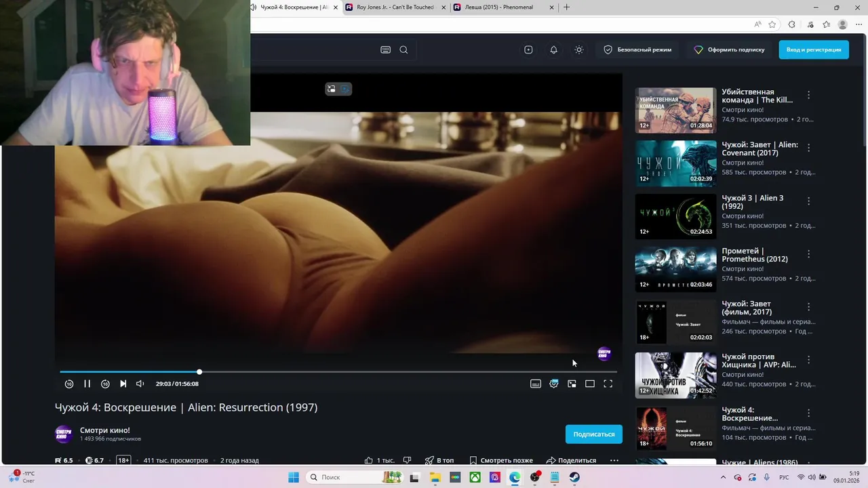Click read aloud icon in address bar
The height and width of the screenshot is (488, 868).
click(x=757, y=24)
